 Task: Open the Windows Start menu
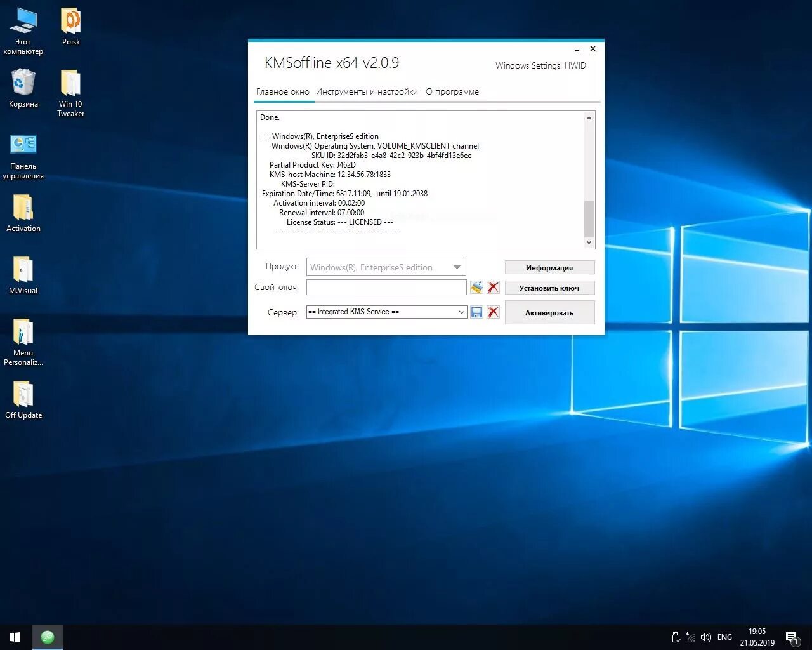click(15, 637)
